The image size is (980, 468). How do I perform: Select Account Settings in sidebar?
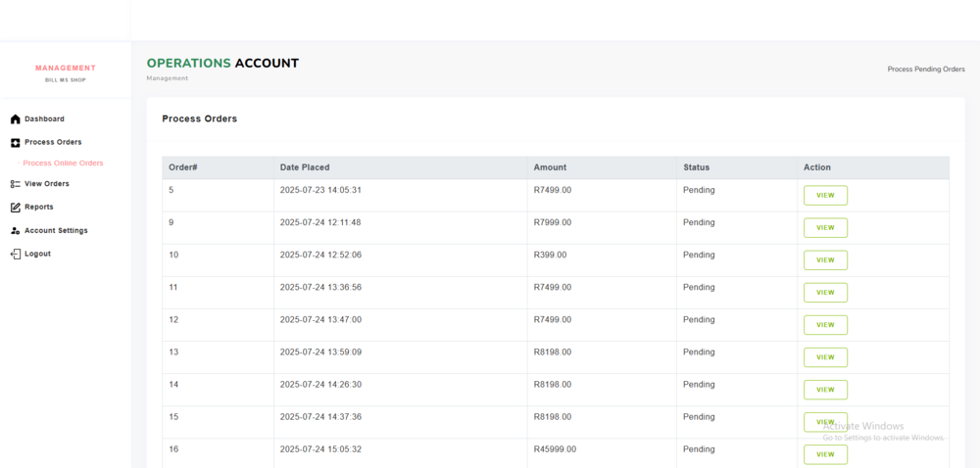click(x=56, y=231)
